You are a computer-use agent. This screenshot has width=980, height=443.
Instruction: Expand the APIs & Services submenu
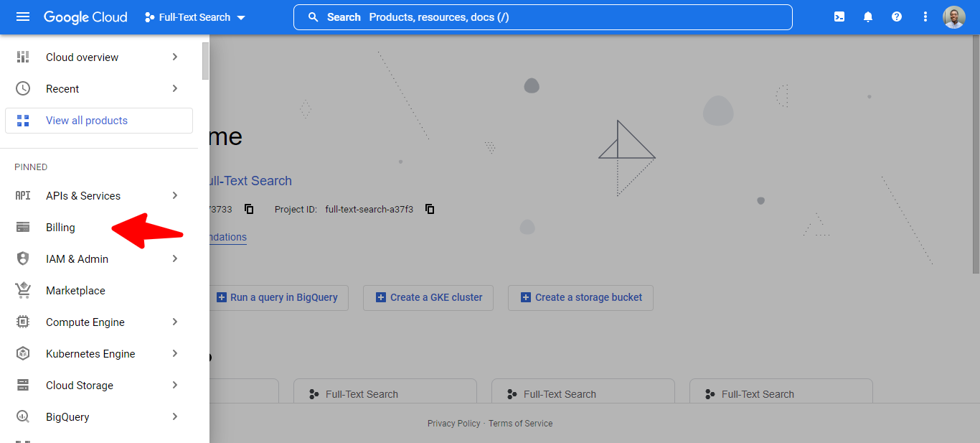pos(175,196)
